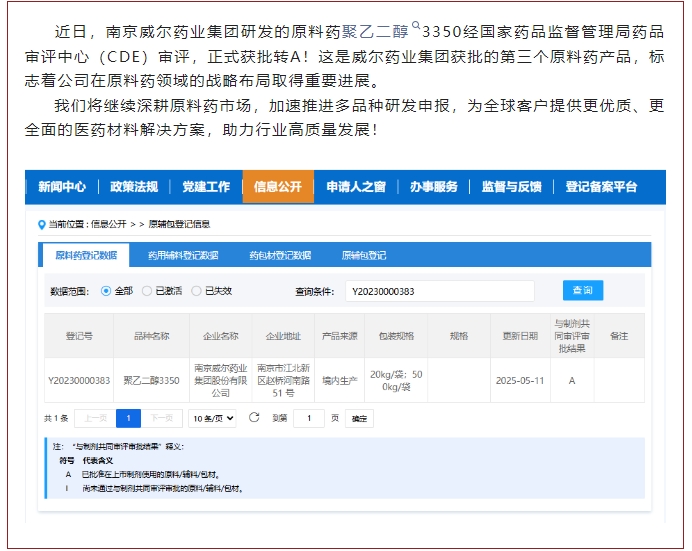Open 监督与反馈 in the navigation bar
Image resolution: width=692 pixels, height=551 pixels.
point(511,187)
